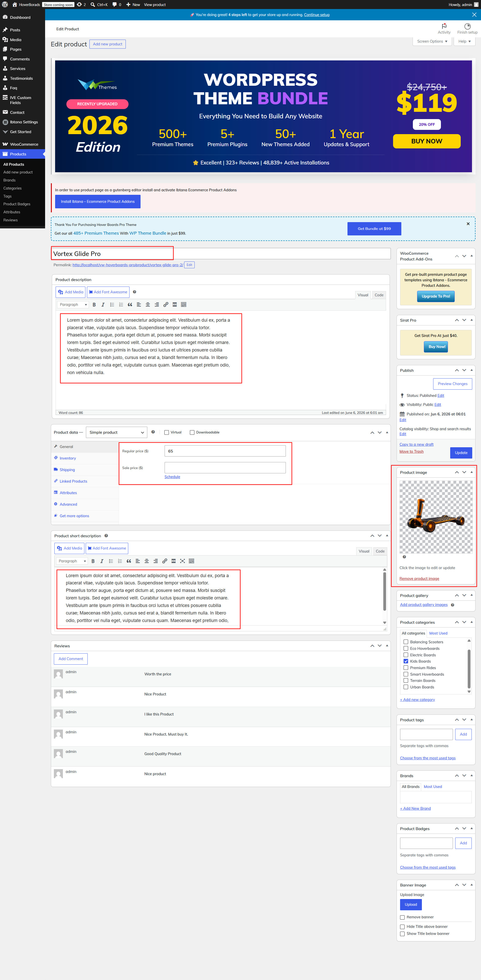Open the Activity panel icon
The height and width of the screenshot is (980, 481).
coord(444,29)
